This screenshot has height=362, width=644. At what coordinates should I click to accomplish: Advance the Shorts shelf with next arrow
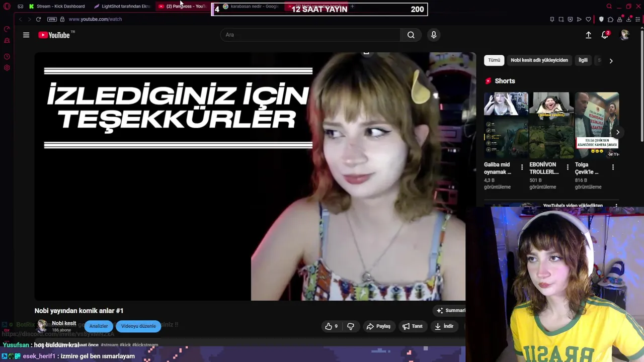pyautogui.click(x=617, y=132)
